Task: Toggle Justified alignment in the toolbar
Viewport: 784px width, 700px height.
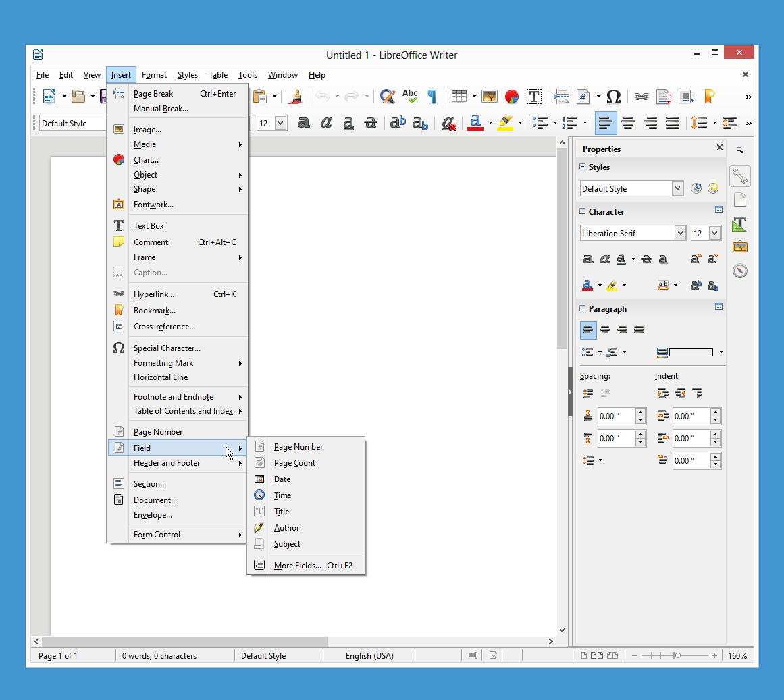Action: point(673,123)
